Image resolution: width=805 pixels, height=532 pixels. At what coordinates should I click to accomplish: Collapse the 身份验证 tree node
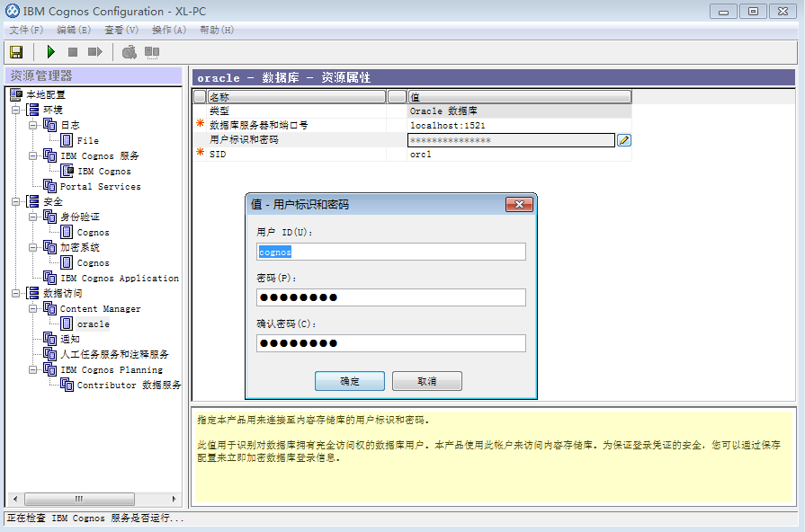33,217
